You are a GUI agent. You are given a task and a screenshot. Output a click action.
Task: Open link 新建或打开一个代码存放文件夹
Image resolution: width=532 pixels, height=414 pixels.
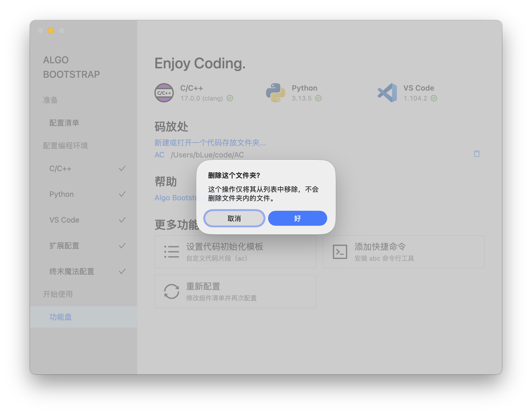210,143
